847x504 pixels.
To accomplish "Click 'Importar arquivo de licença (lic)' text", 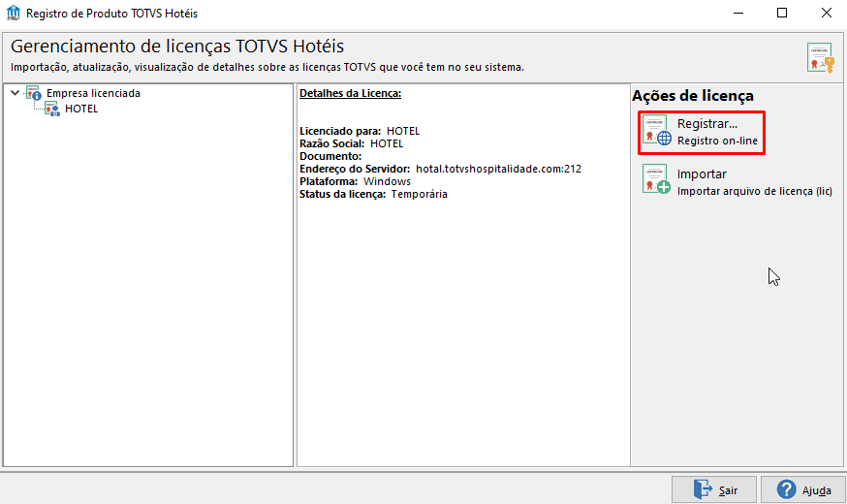I will (x=755, y=191).
